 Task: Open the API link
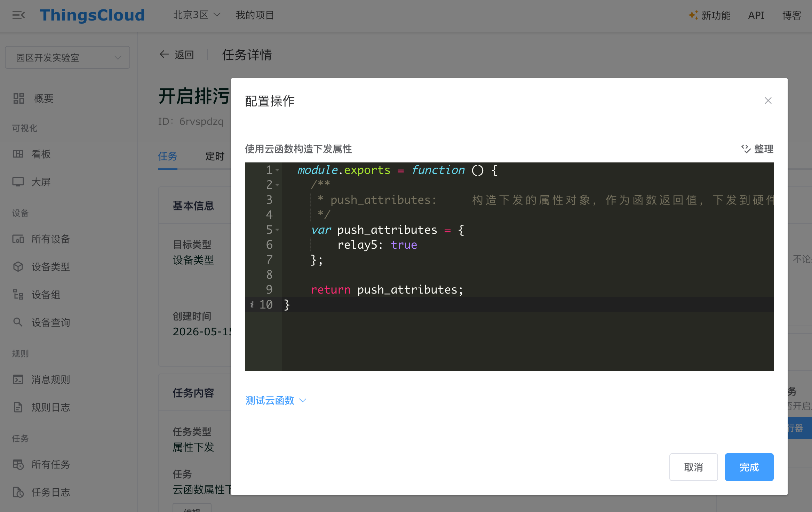pos(756,15)
